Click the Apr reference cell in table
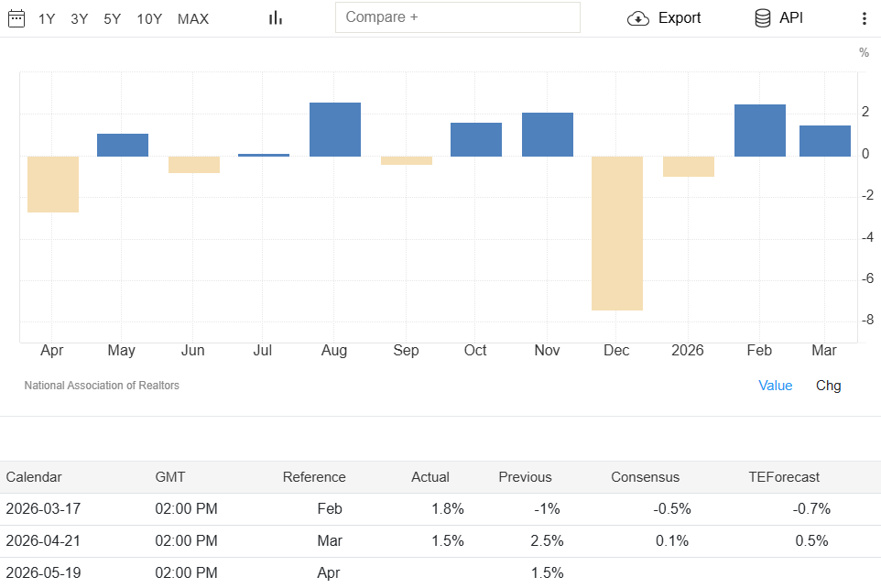Screen dimensions: 881x588 click(x=329, y=573)
